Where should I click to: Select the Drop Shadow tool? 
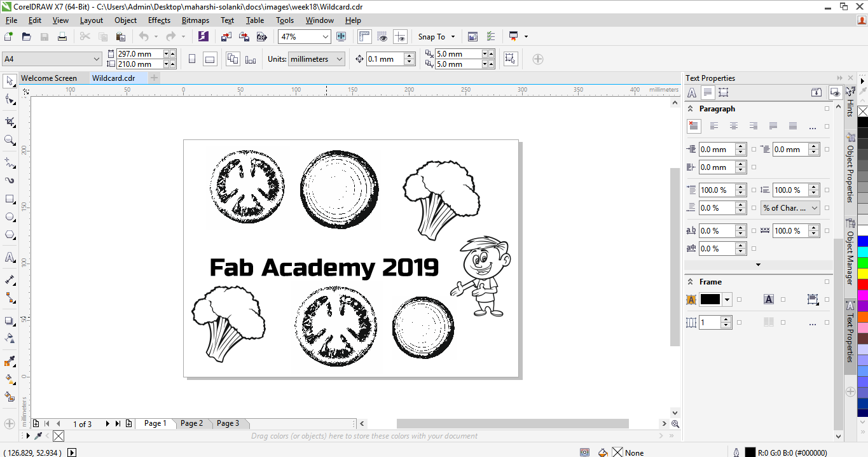pos(10,321)
